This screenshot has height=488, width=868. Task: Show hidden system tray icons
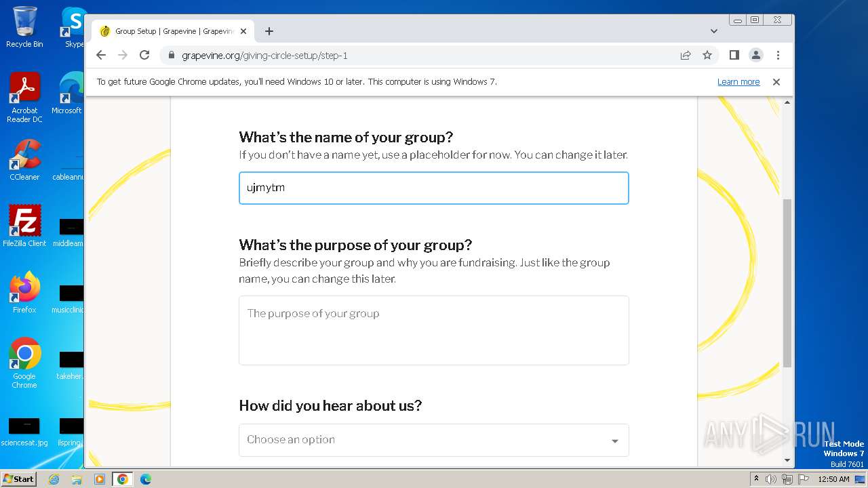point(756,479)
